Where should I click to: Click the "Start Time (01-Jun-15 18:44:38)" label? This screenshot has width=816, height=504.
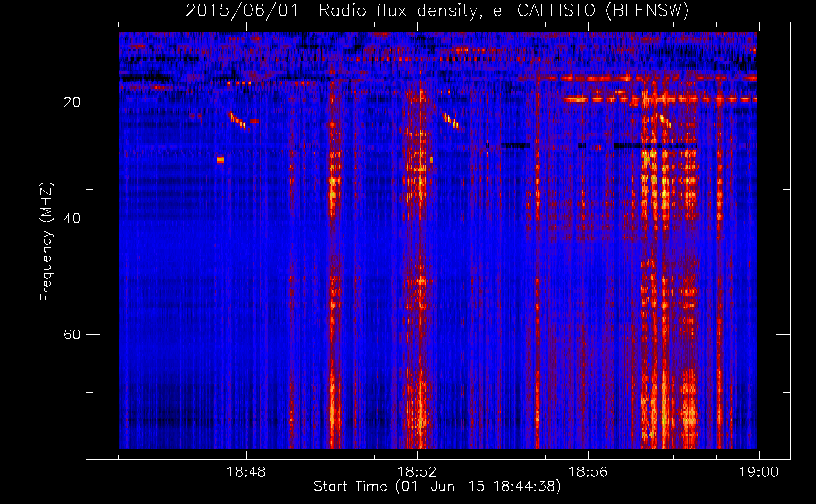pos(437,487)
